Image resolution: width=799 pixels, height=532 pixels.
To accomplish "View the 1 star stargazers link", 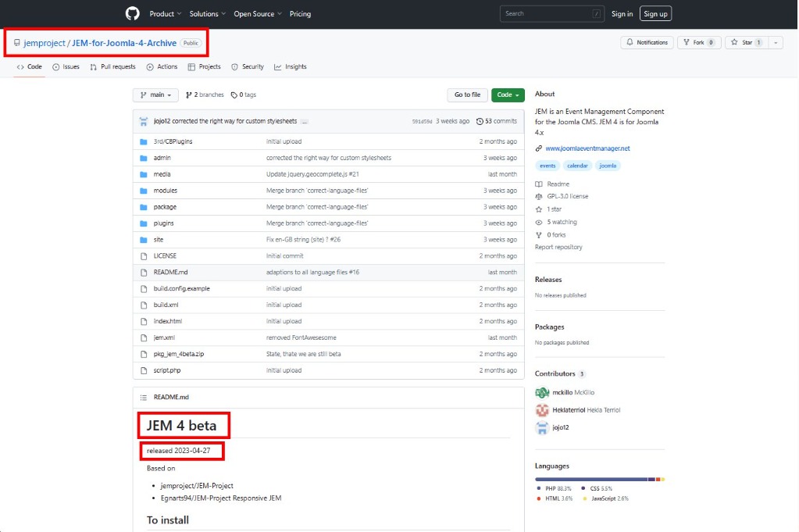I will (548, 209).
